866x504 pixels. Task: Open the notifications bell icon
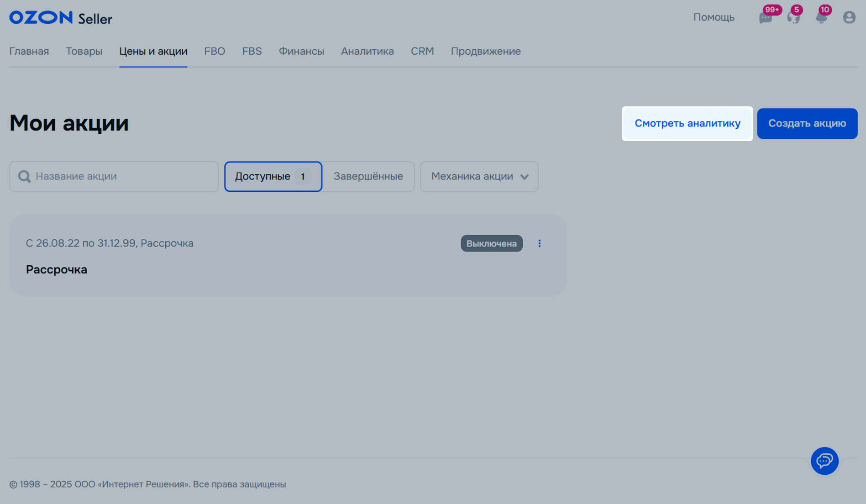821,18
